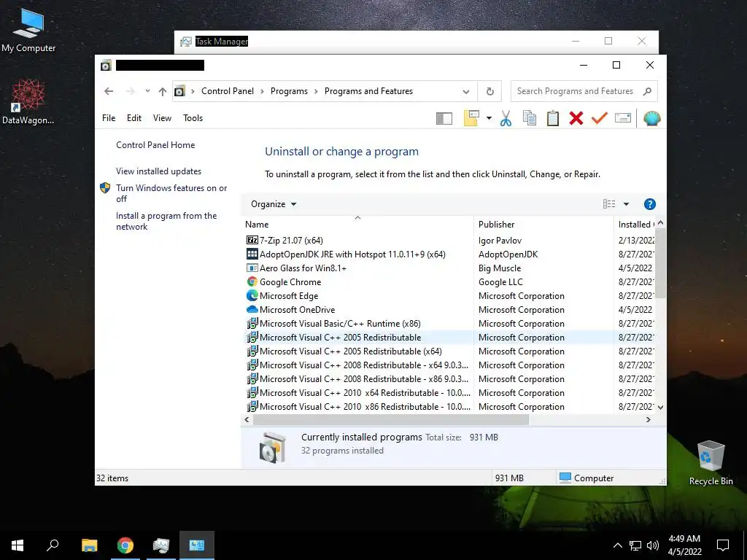Click the rename toolbar icon
The image size is (747, 560).
coord(623,118)
